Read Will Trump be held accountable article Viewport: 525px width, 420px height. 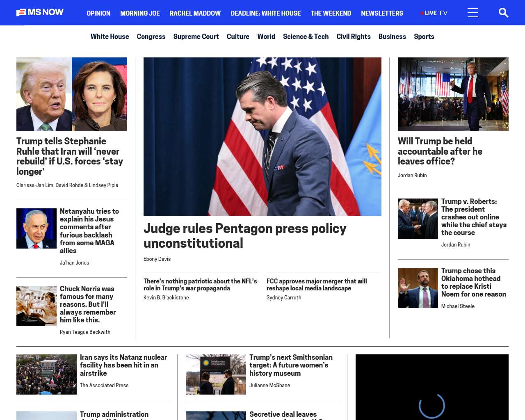click(440, 151)
